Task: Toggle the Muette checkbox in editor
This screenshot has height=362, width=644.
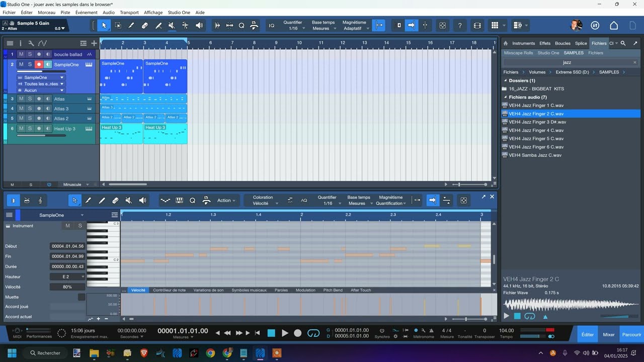Action: pyautogui.click(x=82, y=297)
